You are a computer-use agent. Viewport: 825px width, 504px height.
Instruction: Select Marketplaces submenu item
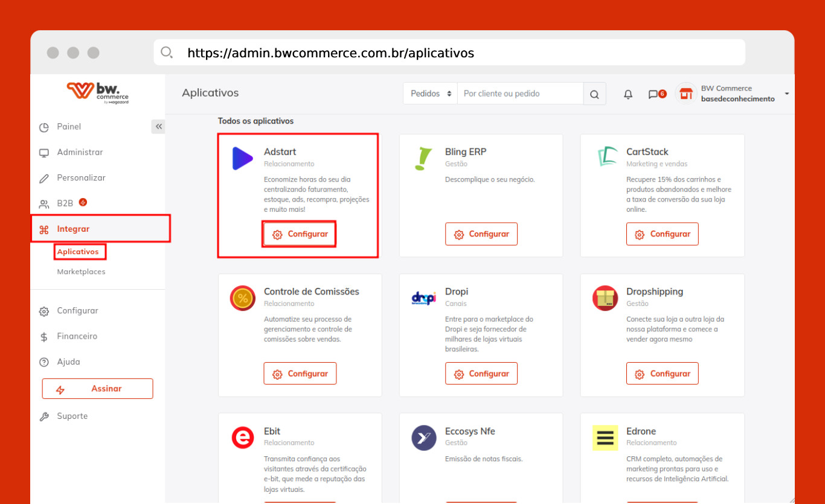tap(81, 272)
